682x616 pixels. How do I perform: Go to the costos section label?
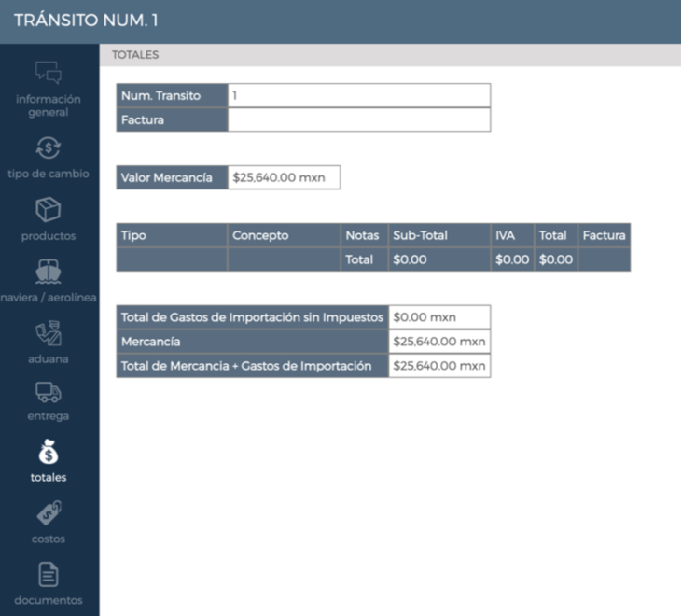[x=48, y=539]
